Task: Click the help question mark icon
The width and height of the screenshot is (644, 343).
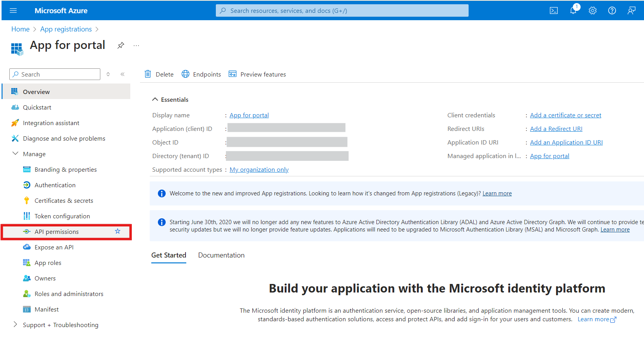Action: [612, 10]
